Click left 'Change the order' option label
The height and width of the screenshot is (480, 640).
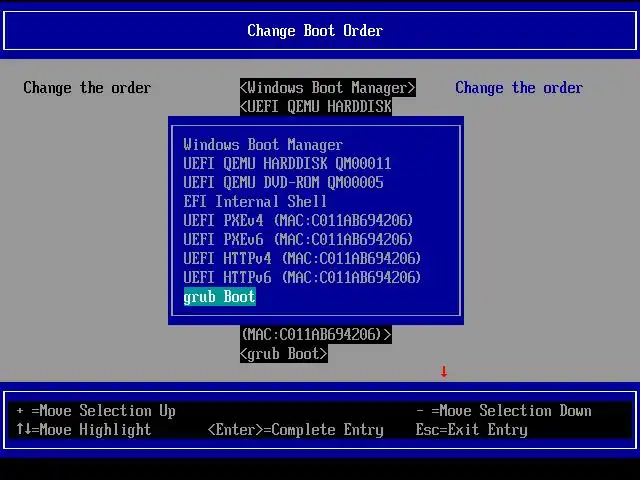[x=87, y=88]
